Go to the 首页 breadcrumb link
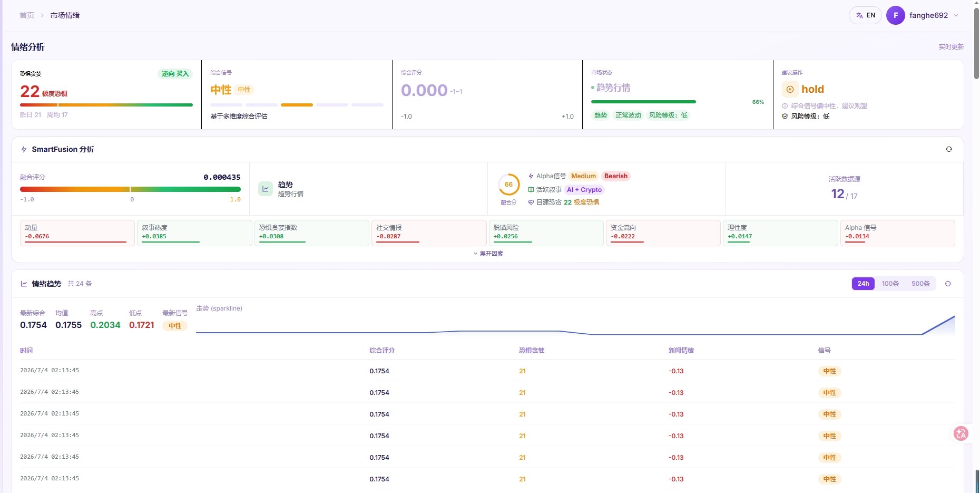This screenshot has width=980, height=493. click(x=27, y=15)
